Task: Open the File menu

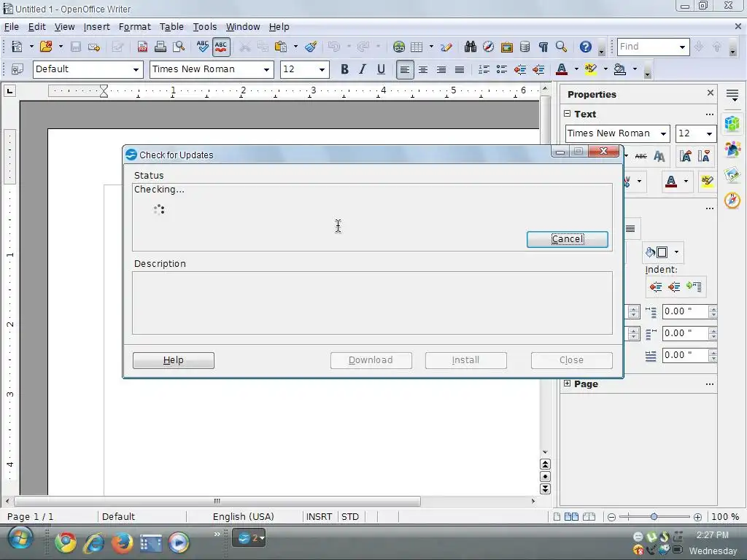Action: coord(12,27)
